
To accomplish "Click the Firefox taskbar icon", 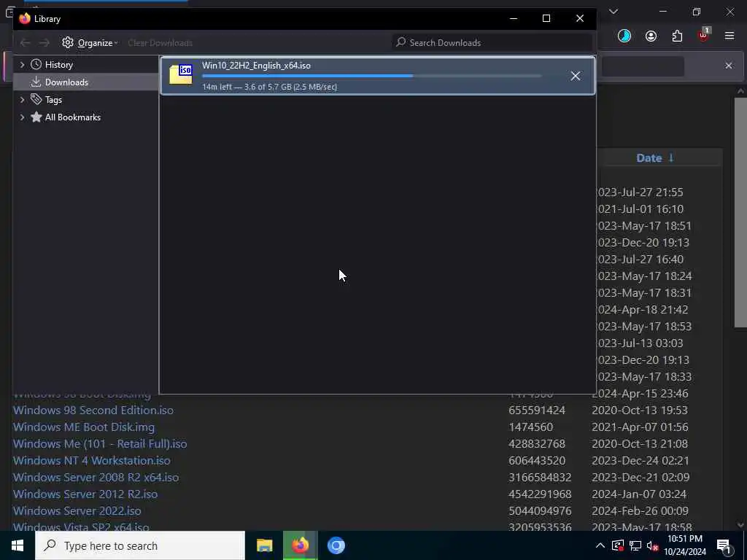I will [x=300, y=545].
